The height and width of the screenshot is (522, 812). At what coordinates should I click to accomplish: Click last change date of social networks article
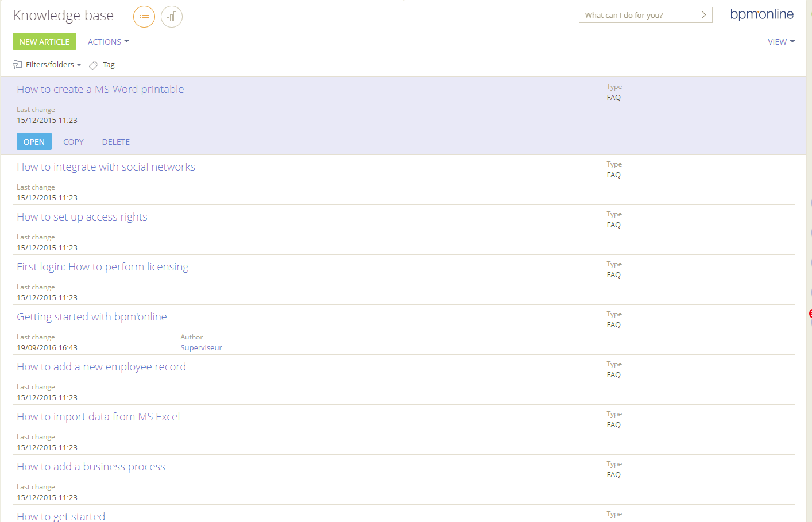point(47,198)
